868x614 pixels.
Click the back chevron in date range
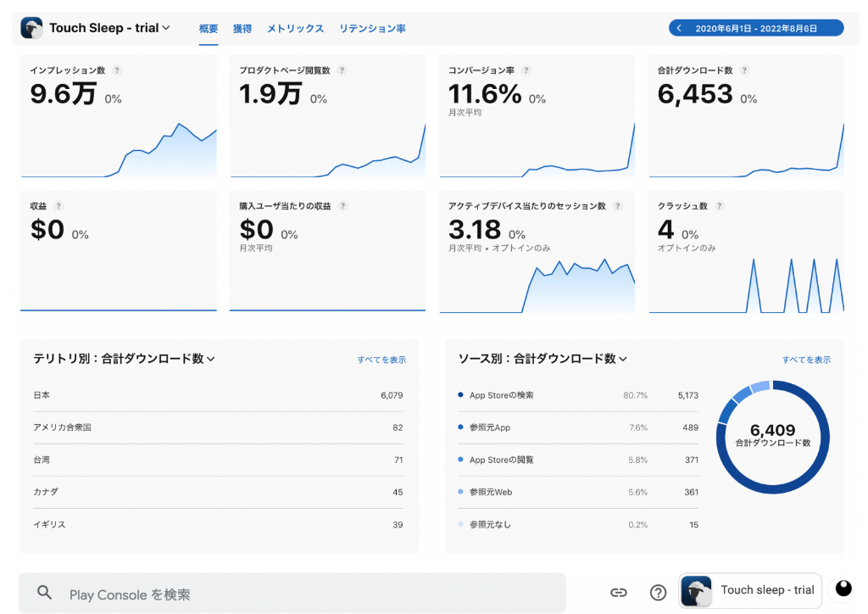(x=679, y=28)
